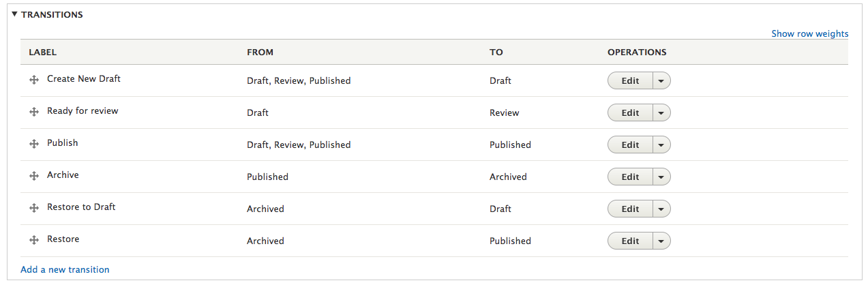
Task: Edit the Ready for review transition
Action: click(630, 112)
